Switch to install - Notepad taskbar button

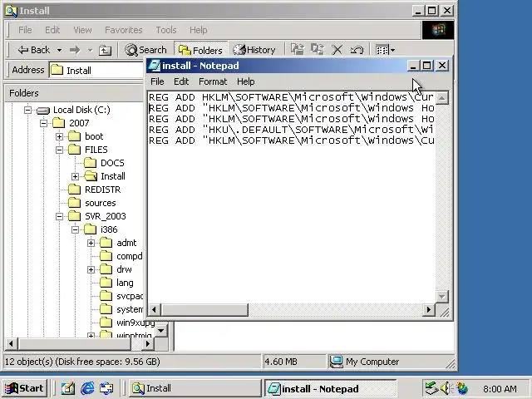pos(331,388)
